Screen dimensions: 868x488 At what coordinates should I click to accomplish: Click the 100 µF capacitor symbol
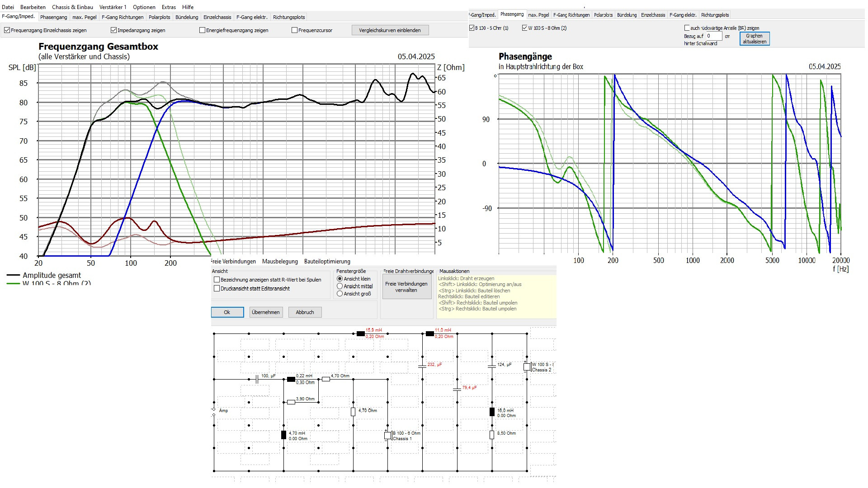[256, 379]
